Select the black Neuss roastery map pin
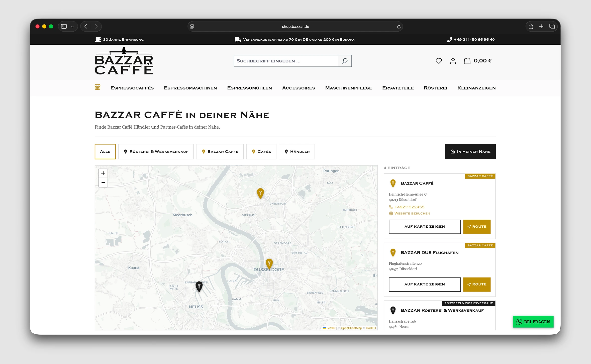Screen dimensions: 591x364 point(199,287)
